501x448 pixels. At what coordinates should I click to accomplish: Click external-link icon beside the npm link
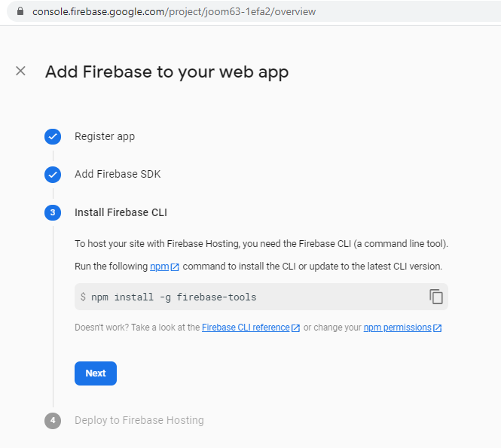(x=176, y=267)
